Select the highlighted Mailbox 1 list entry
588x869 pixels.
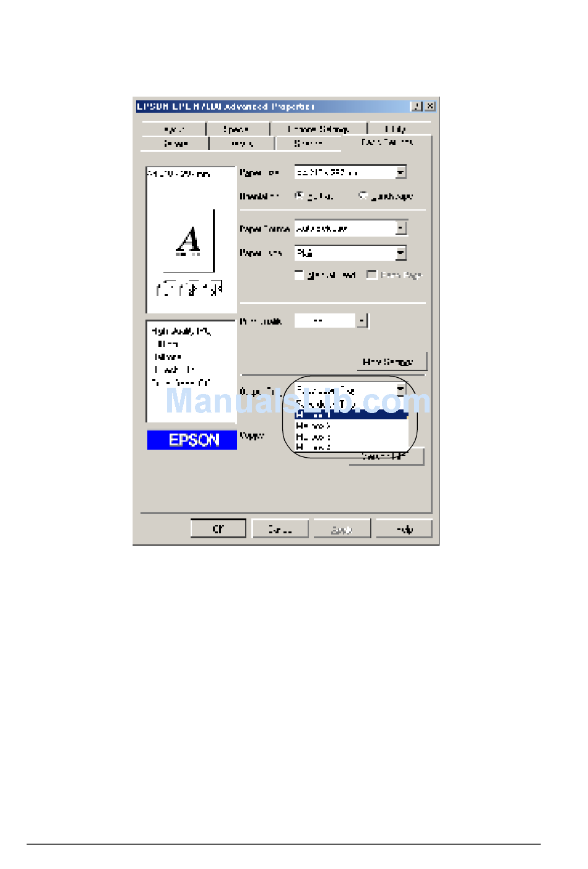pos(350,415)
